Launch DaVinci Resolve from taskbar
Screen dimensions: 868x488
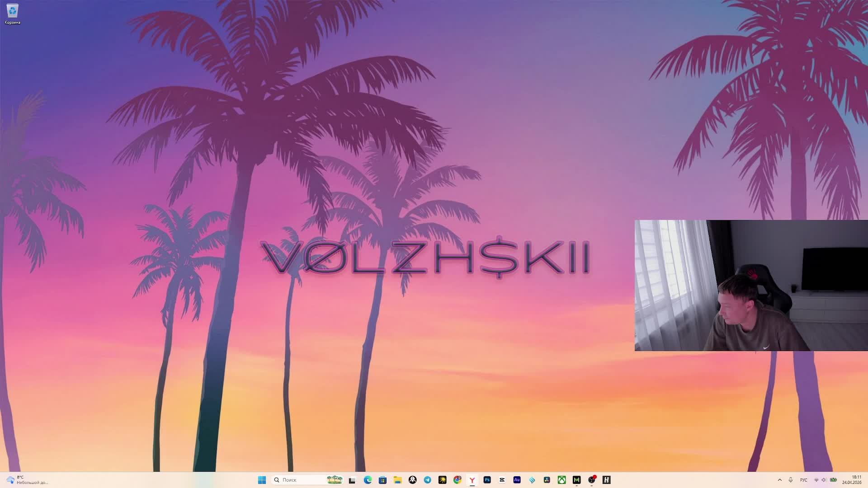click(x=547, y=480)
